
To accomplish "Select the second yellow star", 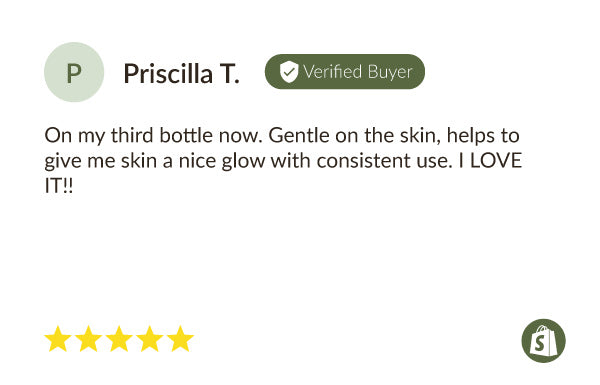I will (88, 339).
